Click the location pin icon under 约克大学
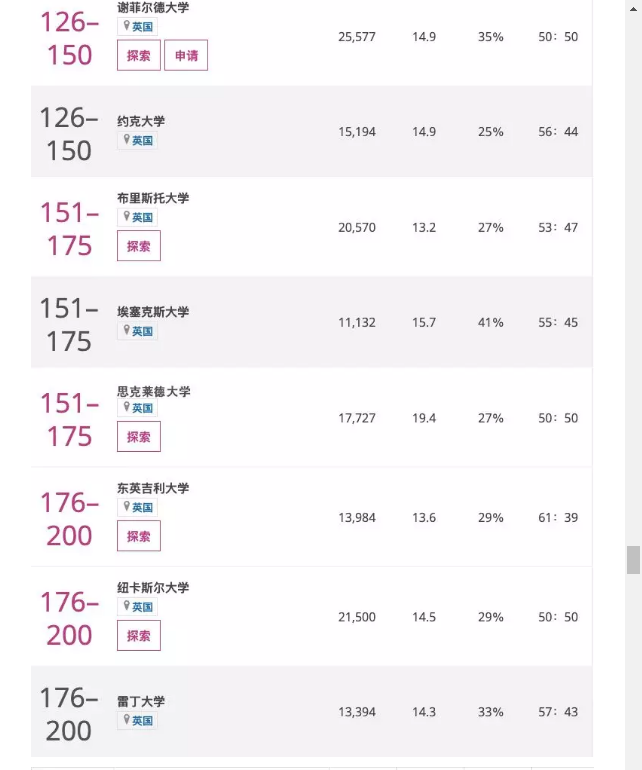Viewport: 642px width, 770px height. coord(126,139)
